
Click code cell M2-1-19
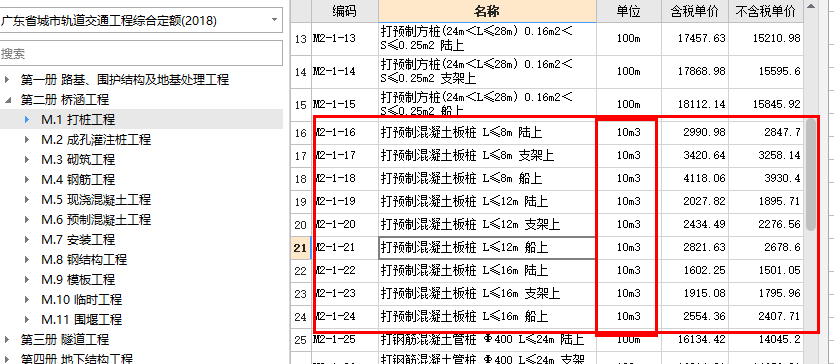[345, 202]
